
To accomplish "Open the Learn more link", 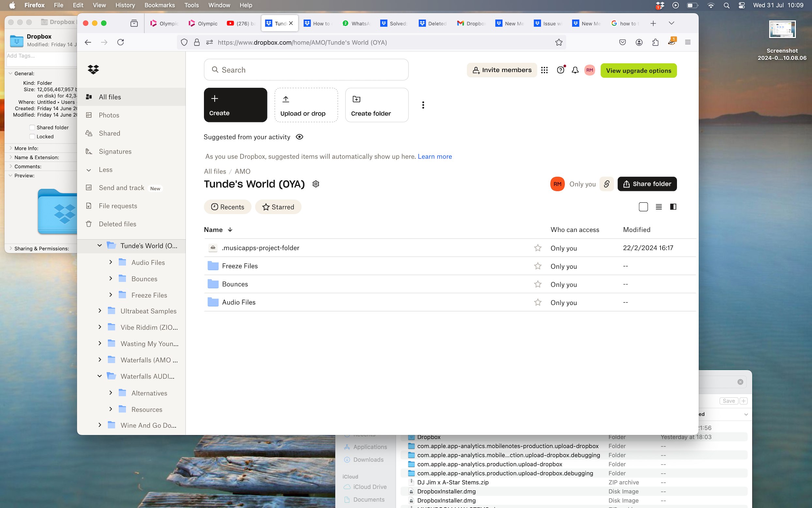I will (x=435, y=157).
